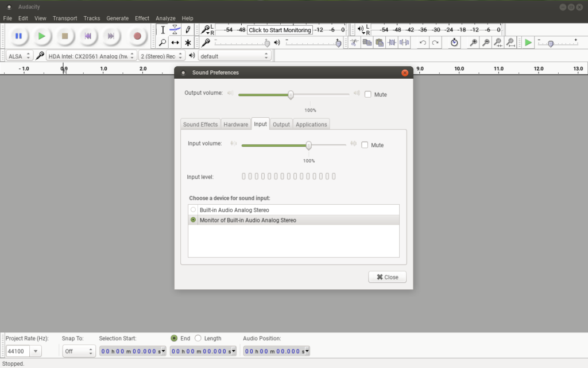Open the Generate menu
Viewport: 588px width, 368px height.
[x=117, y=18]
